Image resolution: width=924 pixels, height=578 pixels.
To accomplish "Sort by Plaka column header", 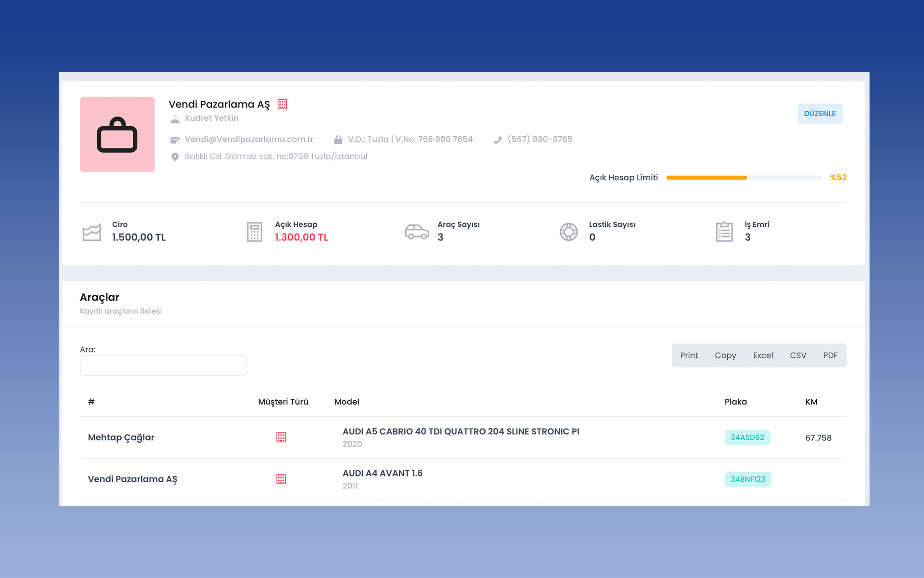I will 736,402.
